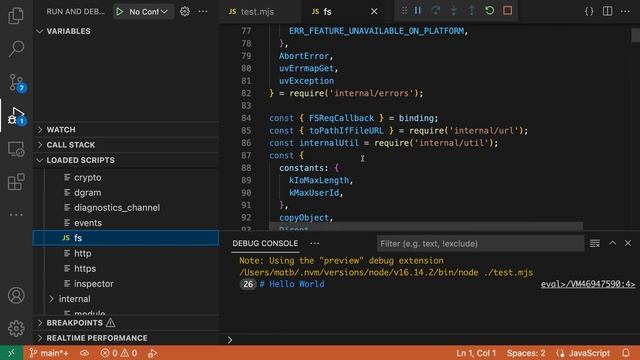Image resolution: width=640 pixels, height=360 pixels.
Task: Open the Search view
Action: 16,49
